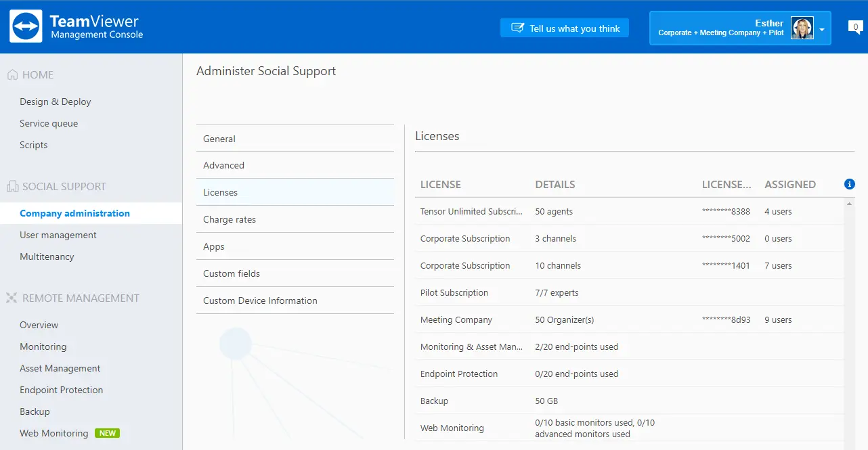Image resolution: width=868 pixels, height=450 pixels.
Task: Open Design & Deploy in sidebar
Action: pos(56,102)
